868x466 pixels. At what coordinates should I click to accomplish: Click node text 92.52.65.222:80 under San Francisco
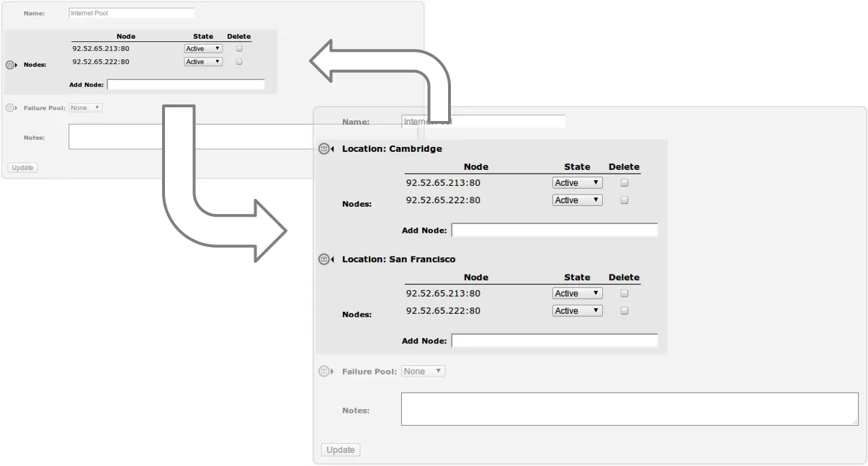(x=443, y=310)
